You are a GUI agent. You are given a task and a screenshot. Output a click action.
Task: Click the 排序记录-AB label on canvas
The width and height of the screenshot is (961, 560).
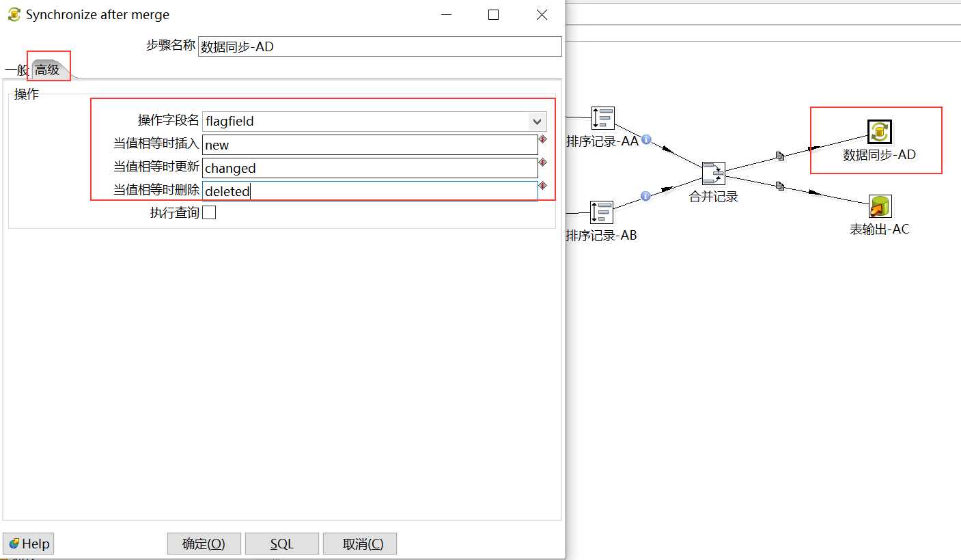pyautogui.click(x=601, y=236)
